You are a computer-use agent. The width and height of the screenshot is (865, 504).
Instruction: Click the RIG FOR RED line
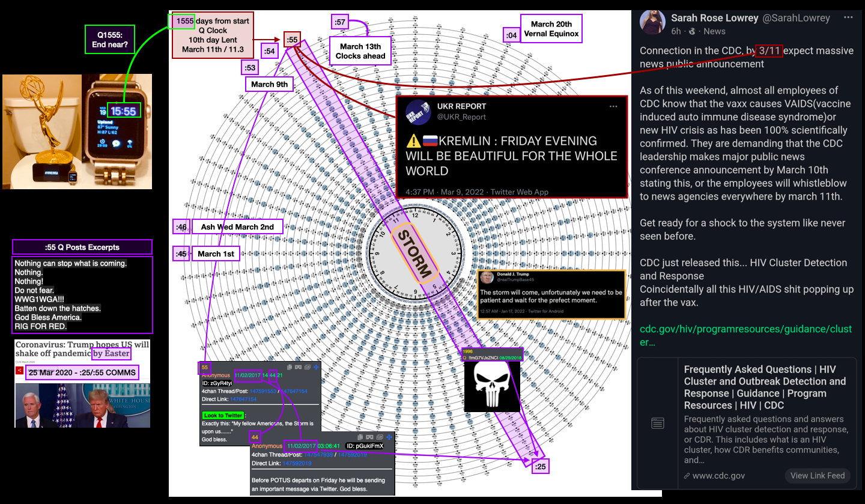[x=41, y=327]
